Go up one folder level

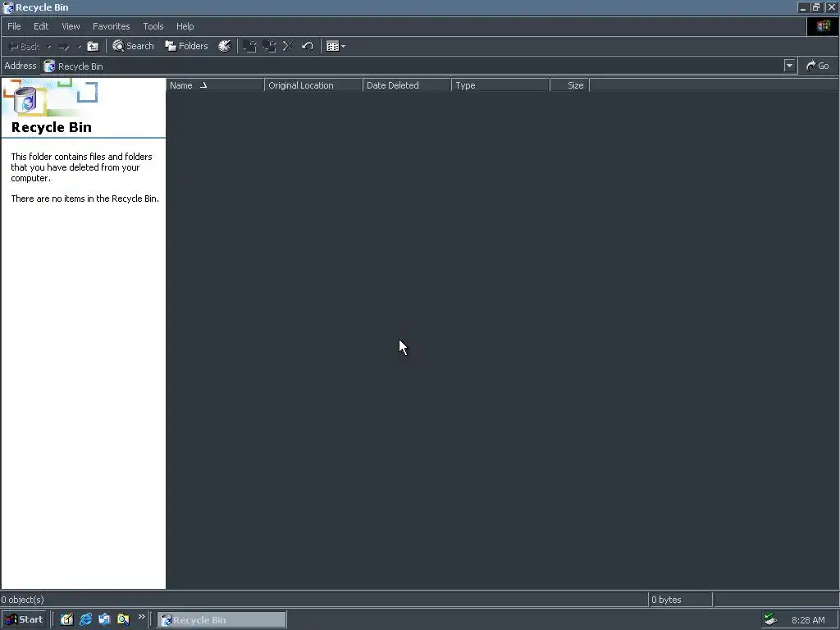coord(94,47)
